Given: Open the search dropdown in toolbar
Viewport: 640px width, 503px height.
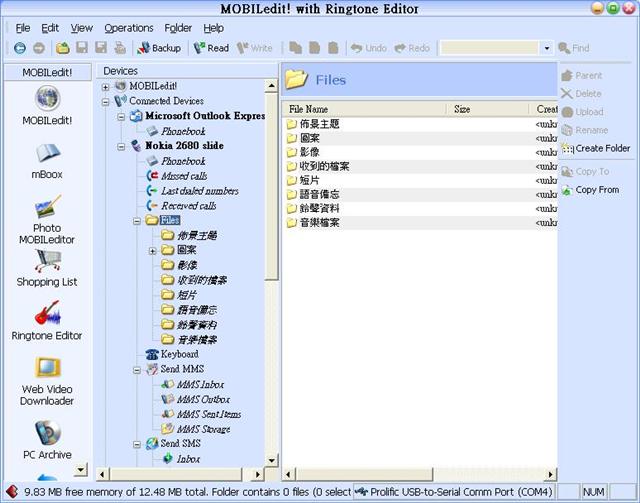Looking at the screenshot, I should 546,48.
